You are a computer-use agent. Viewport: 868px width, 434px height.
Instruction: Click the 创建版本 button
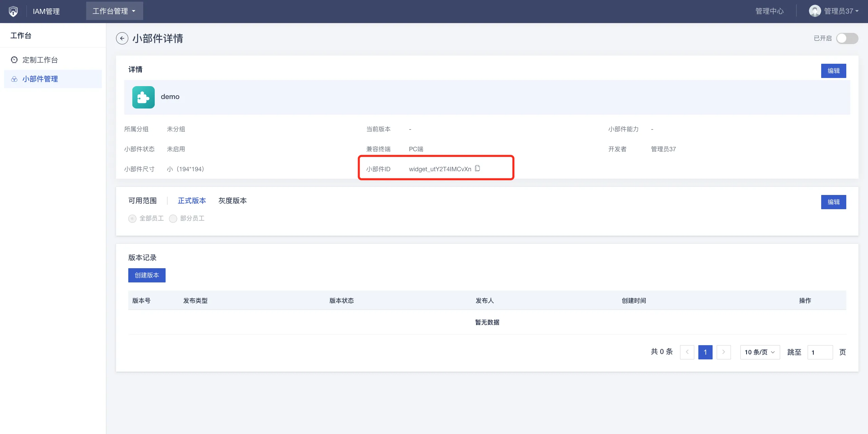point(147,275)
